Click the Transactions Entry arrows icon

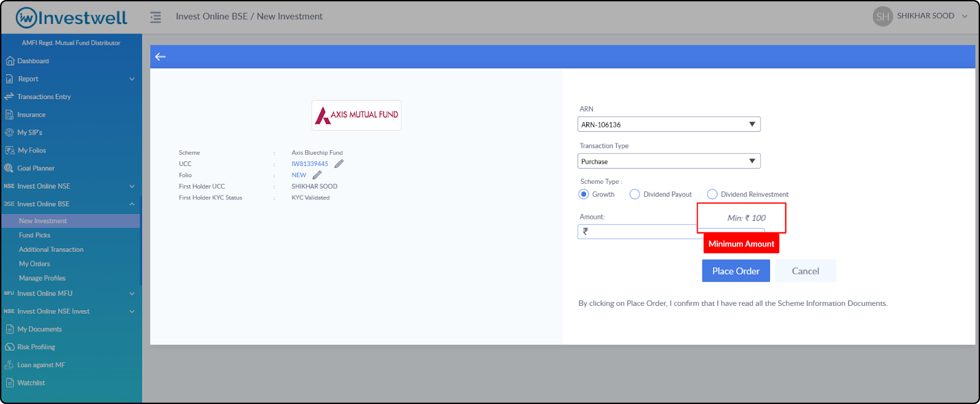click(9, 96)
